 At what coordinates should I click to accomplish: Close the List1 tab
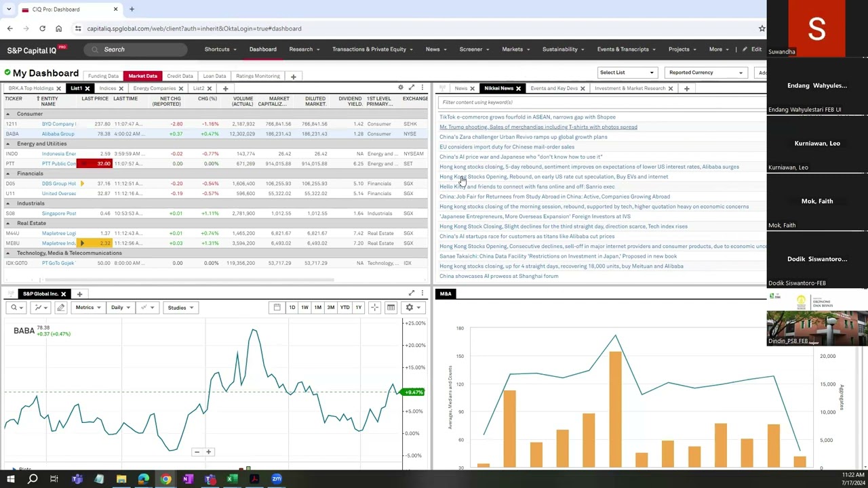tap(87, 88)
